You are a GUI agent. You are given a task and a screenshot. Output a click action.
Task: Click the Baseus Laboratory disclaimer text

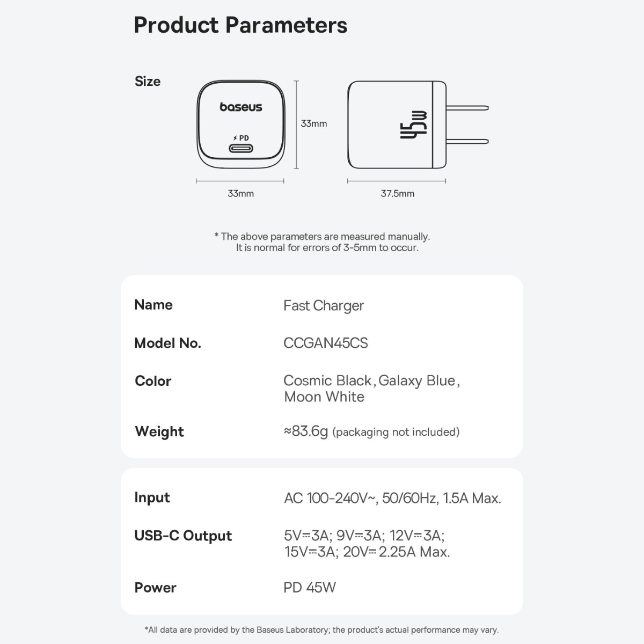coord(321,630)
